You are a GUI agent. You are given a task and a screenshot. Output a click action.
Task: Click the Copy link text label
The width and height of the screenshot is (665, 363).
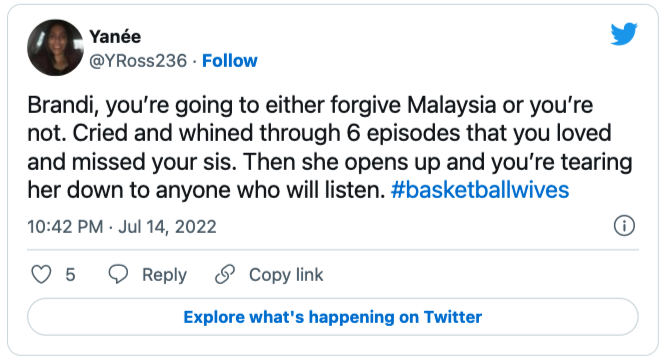(x=286, y=275)
